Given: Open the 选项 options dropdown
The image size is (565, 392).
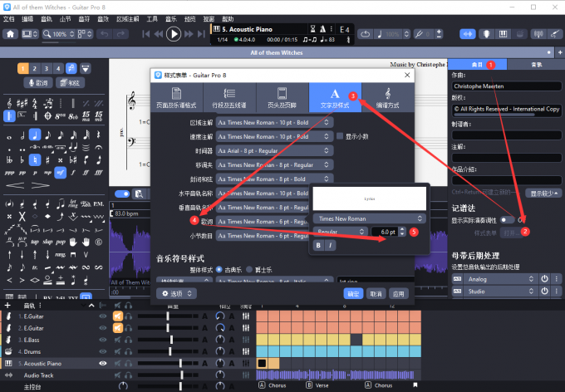Looking at the screenshot, I should 178,293.
